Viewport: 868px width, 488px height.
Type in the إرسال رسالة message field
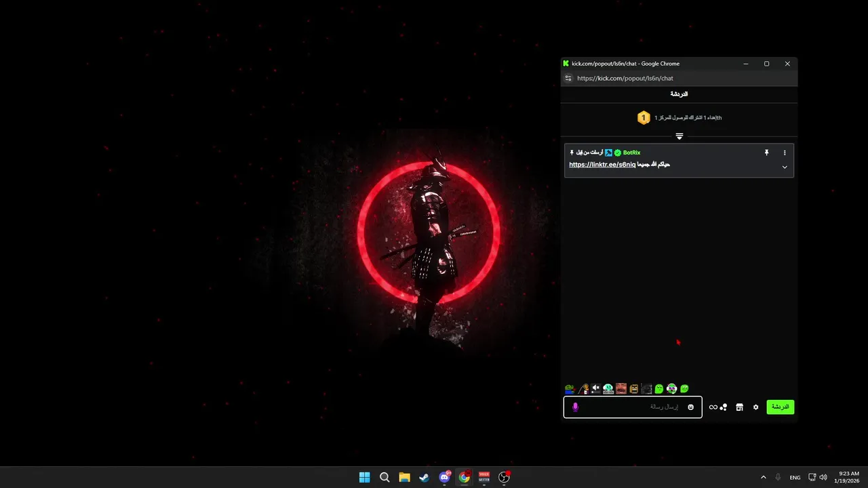pyautogui.click(x=633, y=407)
